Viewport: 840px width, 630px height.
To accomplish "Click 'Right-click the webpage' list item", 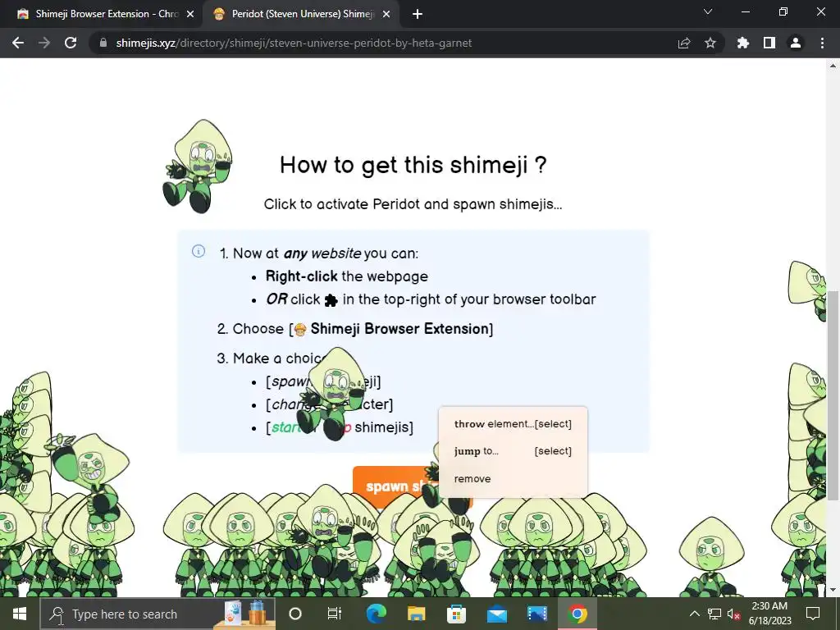I will point(347,276).
